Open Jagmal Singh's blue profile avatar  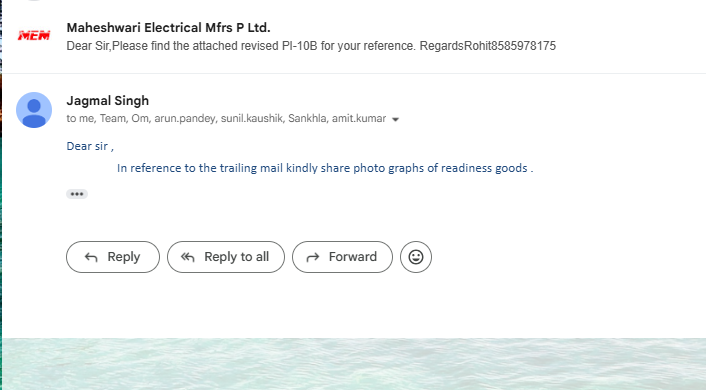click(34, 110)
